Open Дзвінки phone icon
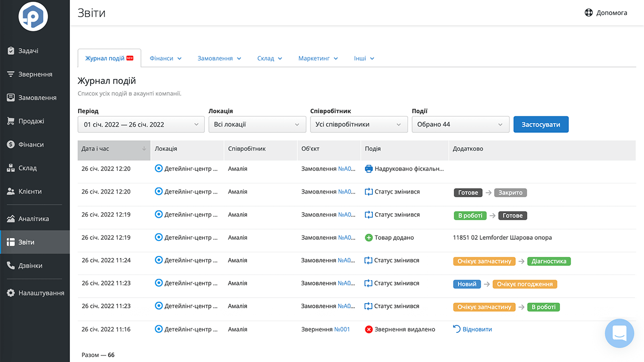 [x=11, y=265]
